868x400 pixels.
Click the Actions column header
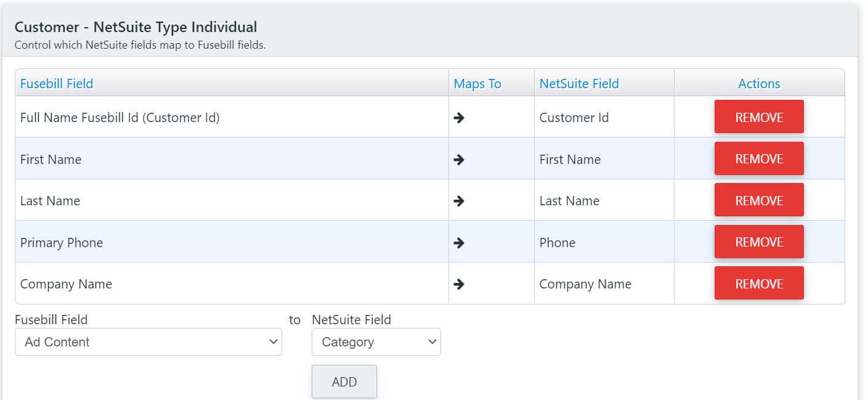point(759,84)
